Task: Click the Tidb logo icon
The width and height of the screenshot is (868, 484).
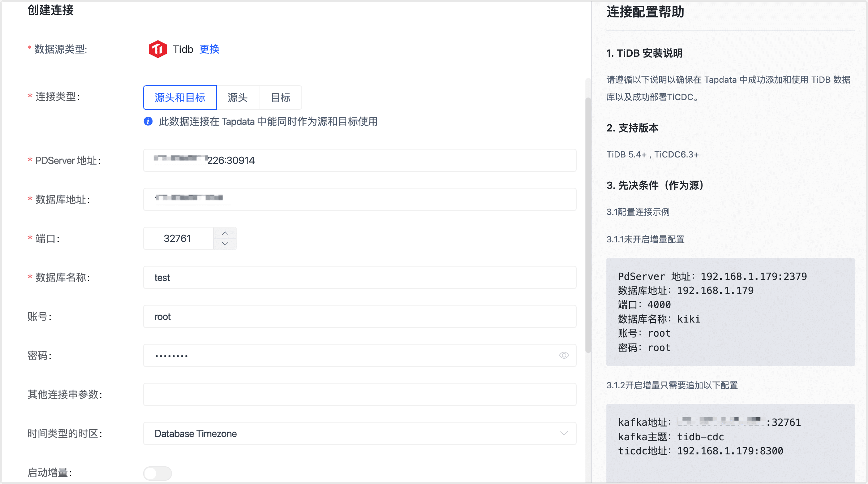Action: coord(158,49)
